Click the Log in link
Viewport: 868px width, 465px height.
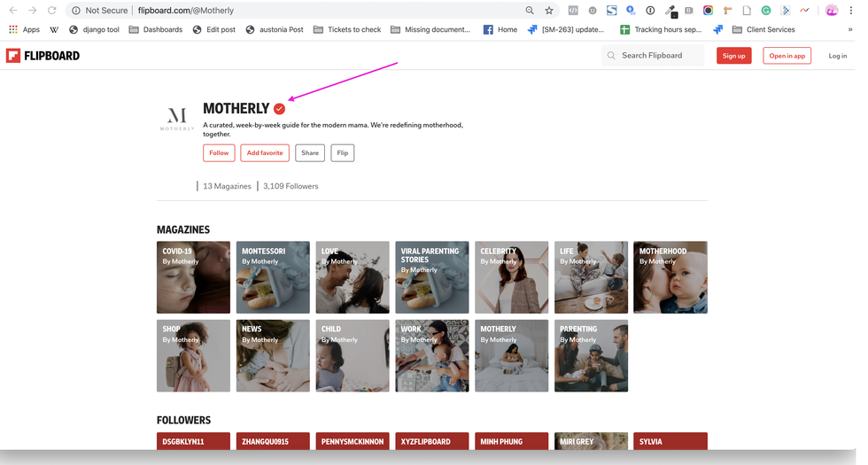pyautogui.click(x=837, y=56)
